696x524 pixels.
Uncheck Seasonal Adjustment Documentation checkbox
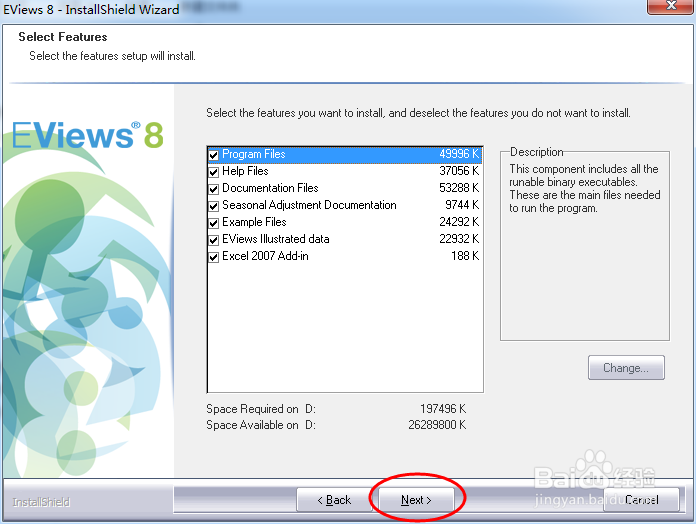pos(214,206)
